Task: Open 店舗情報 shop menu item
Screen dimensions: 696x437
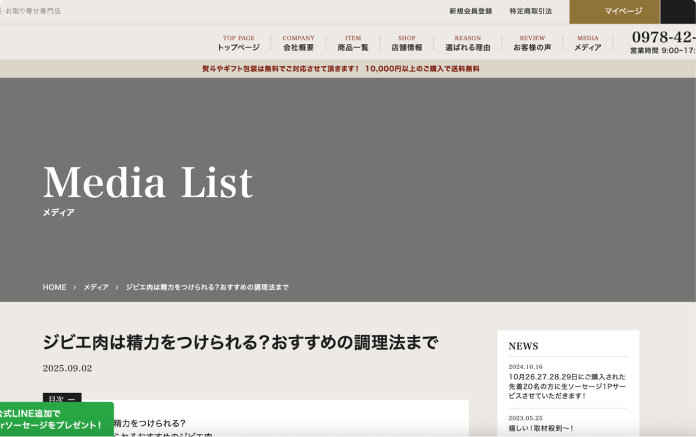Action: tap(406, 43)
